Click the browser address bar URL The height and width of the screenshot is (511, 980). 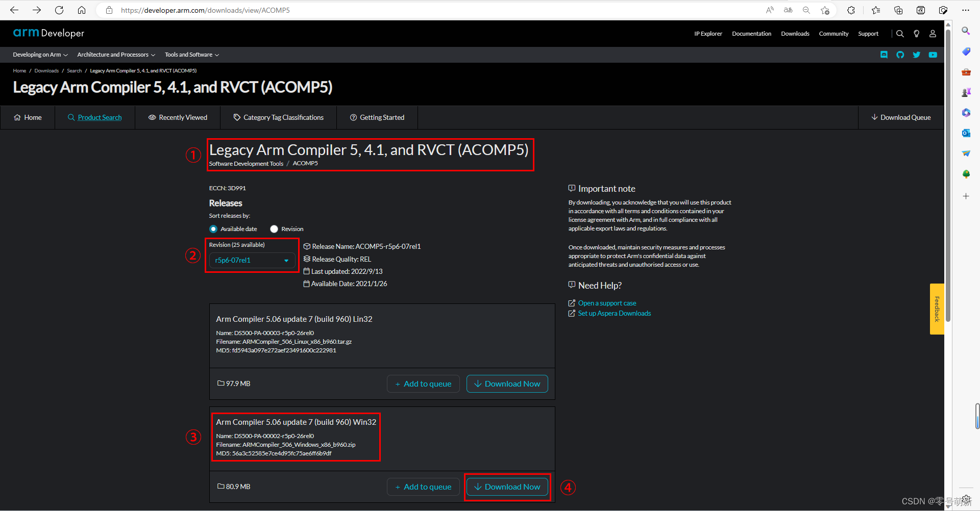pyautogui.click(x=205, y=10)
